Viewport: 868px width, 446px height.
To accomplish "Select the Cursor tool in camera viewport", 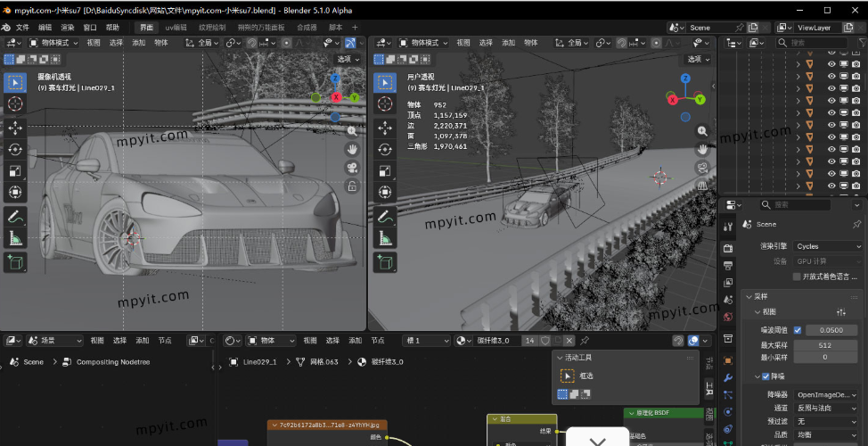I will click(15, 103).
